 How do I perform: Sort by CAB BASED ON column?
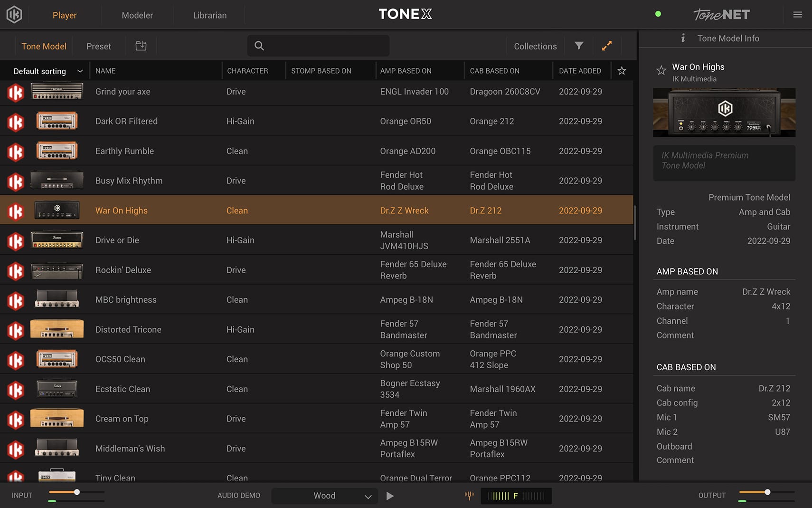coord(494,71)
